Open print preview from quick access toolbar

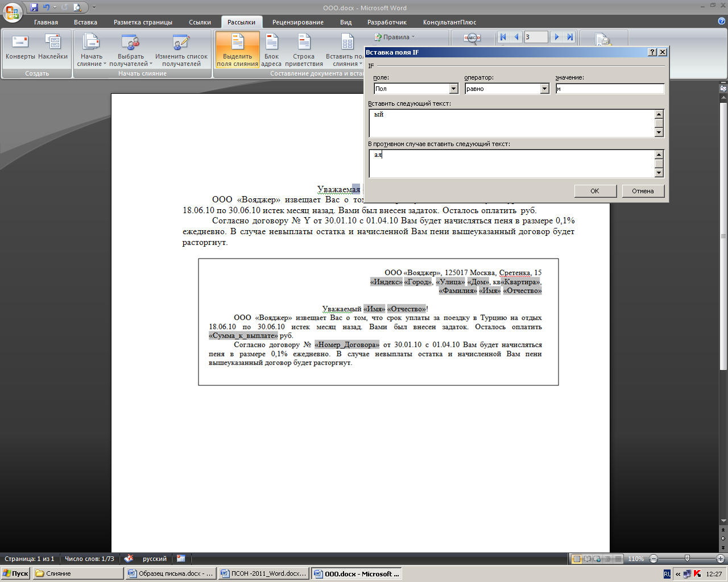click(x=77, y=7)
